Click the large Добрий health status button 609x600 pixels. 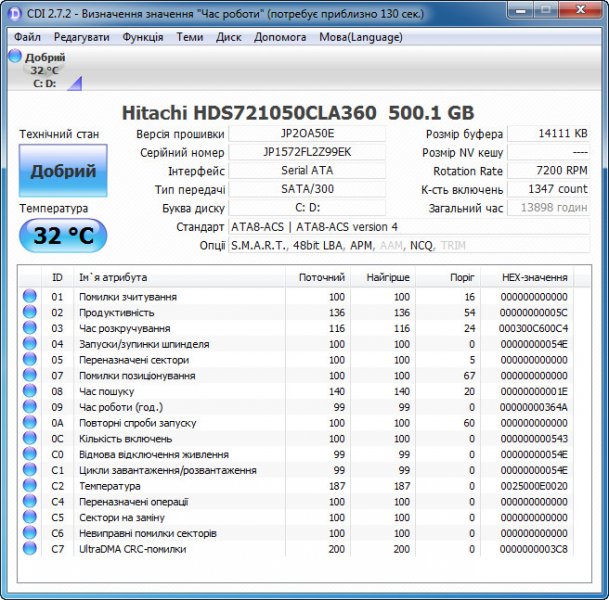[63, 170]
